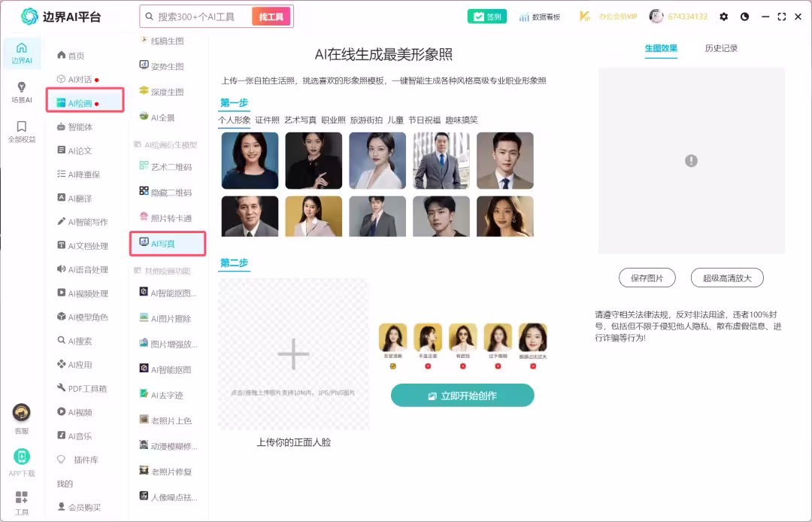Viewport: 812px width, 522px height.
Task: Select 图片增强放大 tool
Action: click(x=168, y=344)
